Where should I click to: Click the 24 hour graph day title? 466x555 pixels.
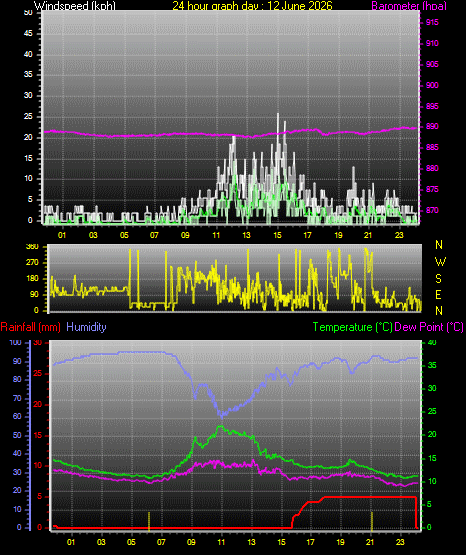coord(252,5)
